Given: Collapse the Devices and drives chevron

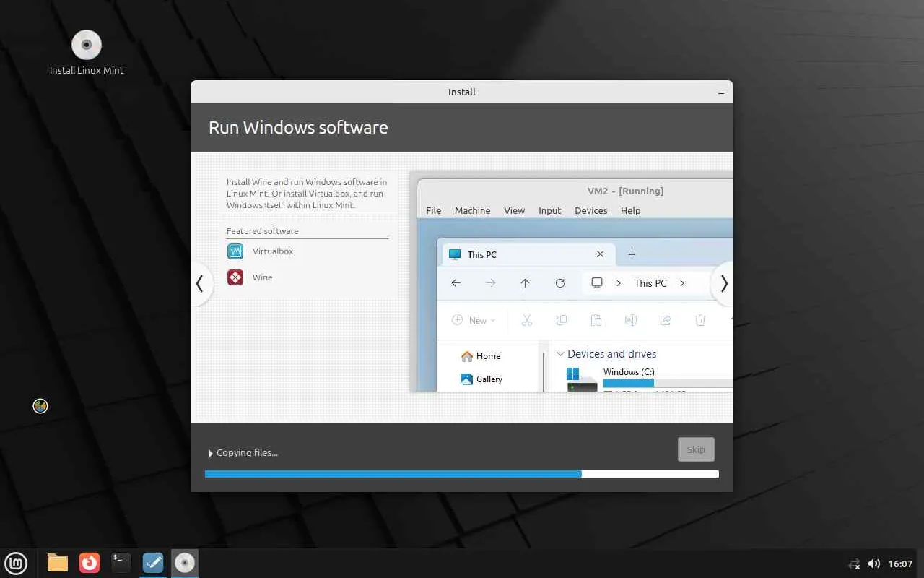Looking at the screenshot, I should coord(560,354).
